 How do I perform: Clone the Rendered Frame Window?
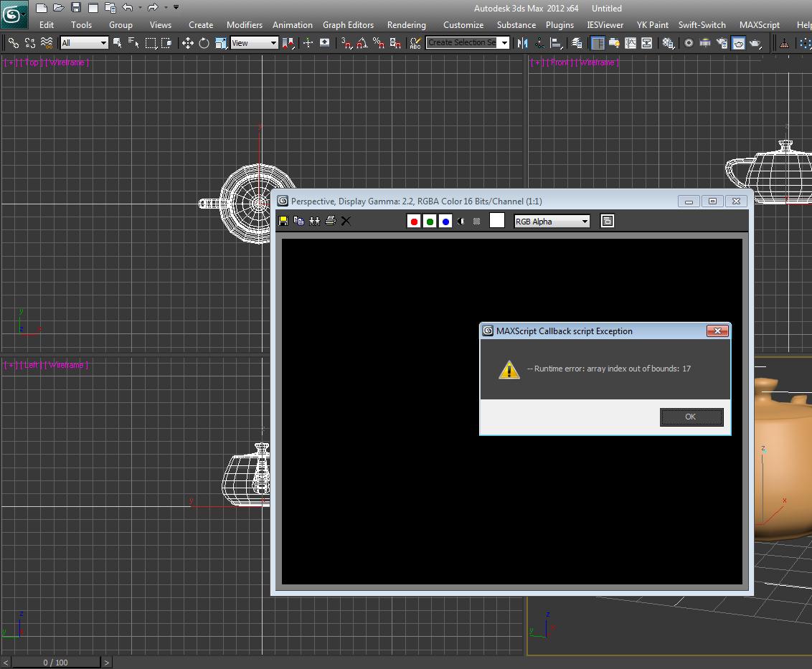click(315, 221)
